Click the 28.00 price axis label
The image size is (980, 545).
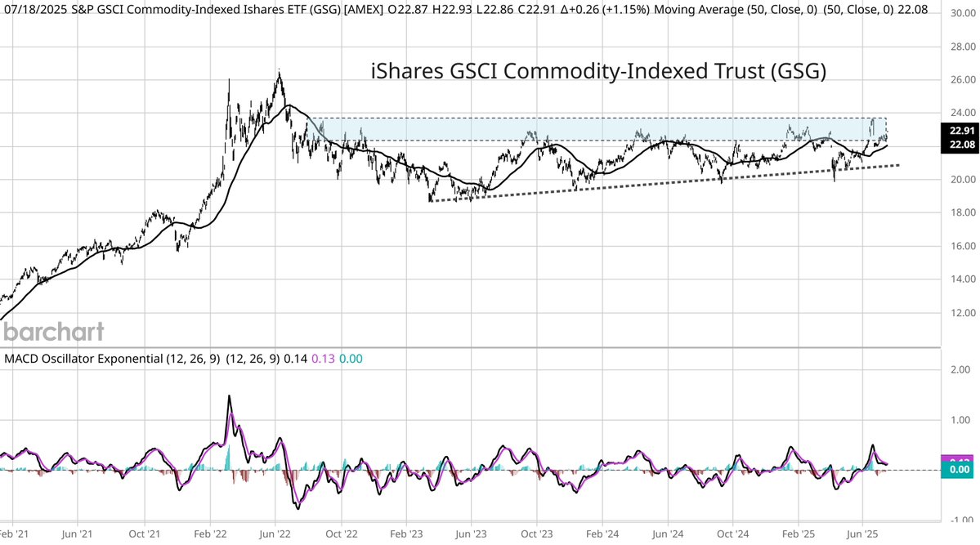coord(963,47)
